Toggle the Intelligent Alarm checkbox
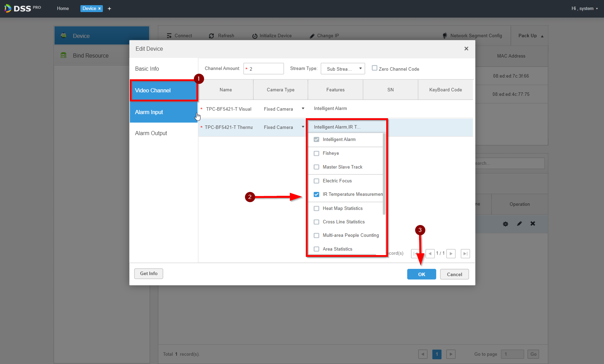Viewport: 604px width, 364px height. (316, 140)
